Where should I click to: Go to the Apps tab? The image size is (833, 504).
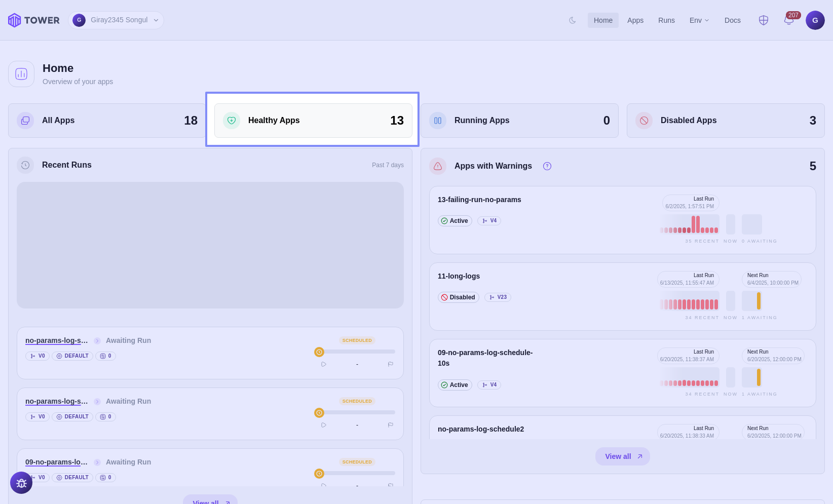[635, 20]
